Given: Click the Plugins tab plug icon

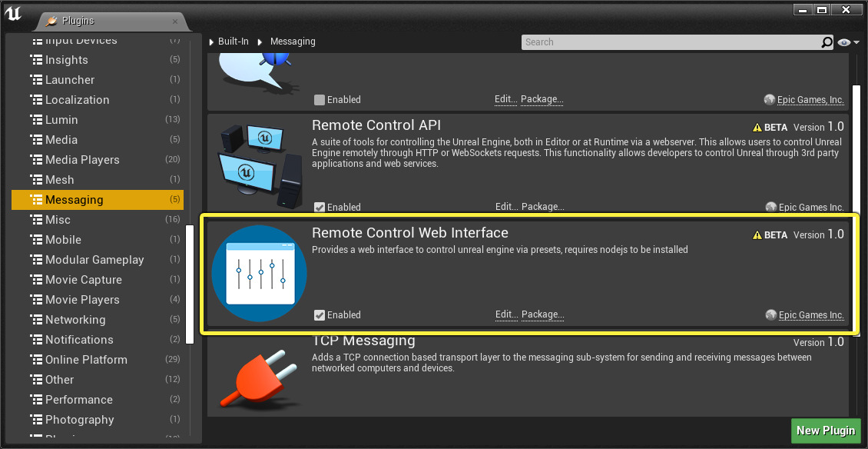Looking at the screenshot, I should pos(51,21).
